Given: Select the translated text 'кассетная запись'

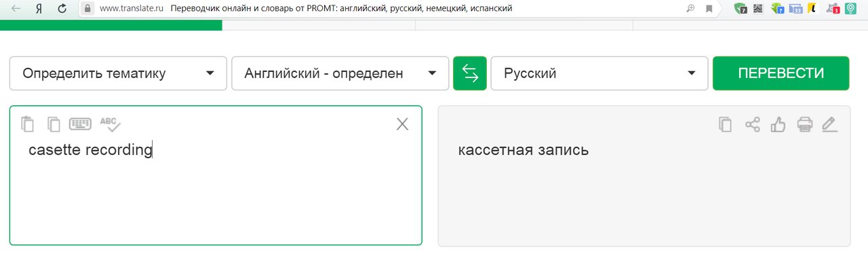Looking at the screenshot, I should pos(524,150).
